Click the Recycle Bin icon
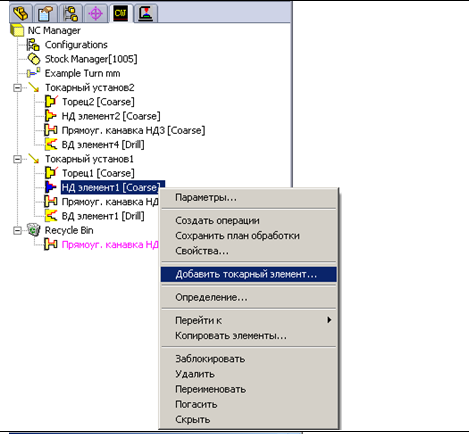Screen dimensions: 469x434 (x=34, y=230)
